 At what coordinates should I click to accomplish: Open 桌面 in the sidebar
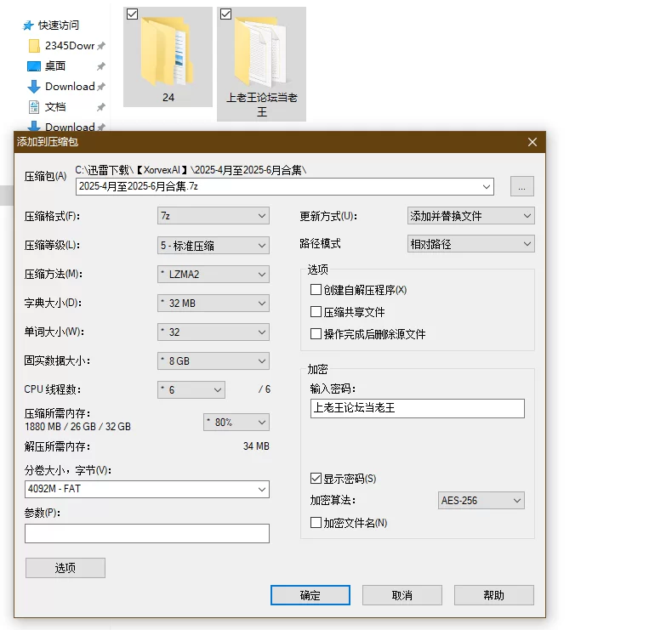pyautogui.click(x=55, y=66)
